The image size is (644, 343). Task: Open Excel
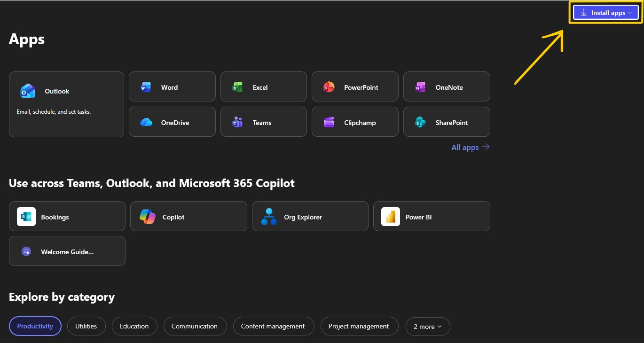[263, 87]
